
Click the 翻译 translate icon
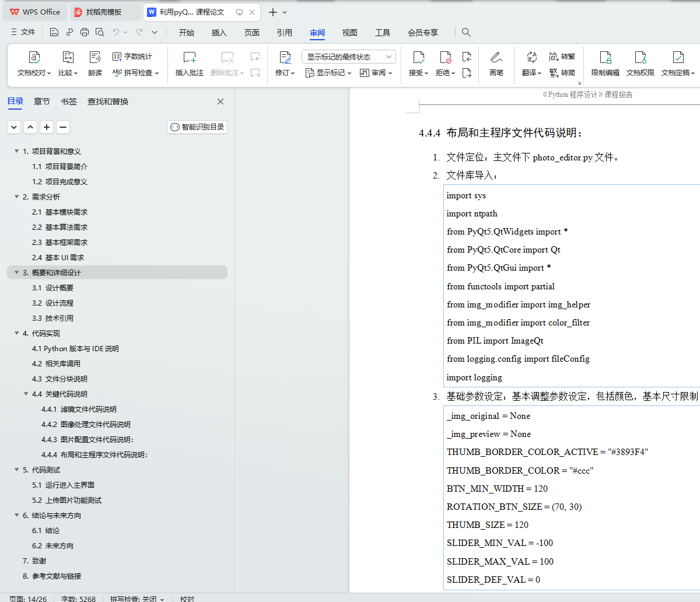(x=531, y=57)
